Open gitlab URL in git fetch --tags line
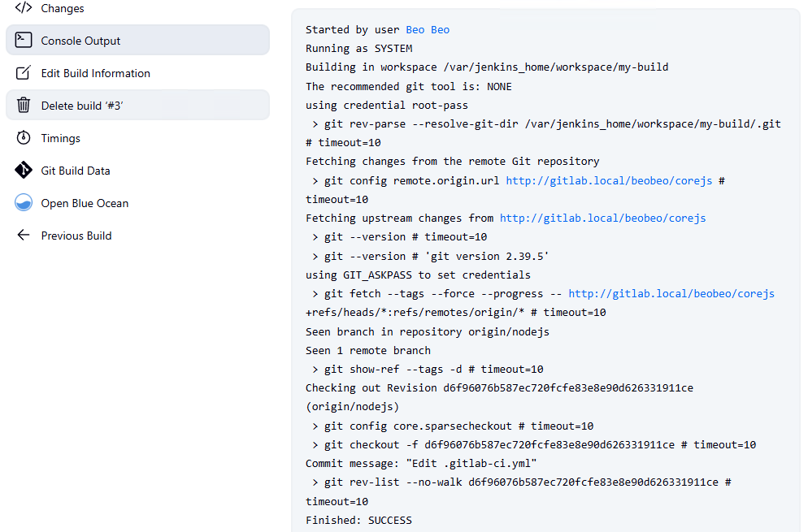 point(671,293)
